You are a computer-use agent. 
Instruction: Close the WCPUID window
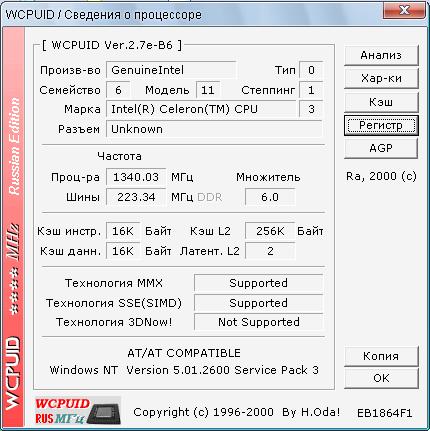[404, 10]
